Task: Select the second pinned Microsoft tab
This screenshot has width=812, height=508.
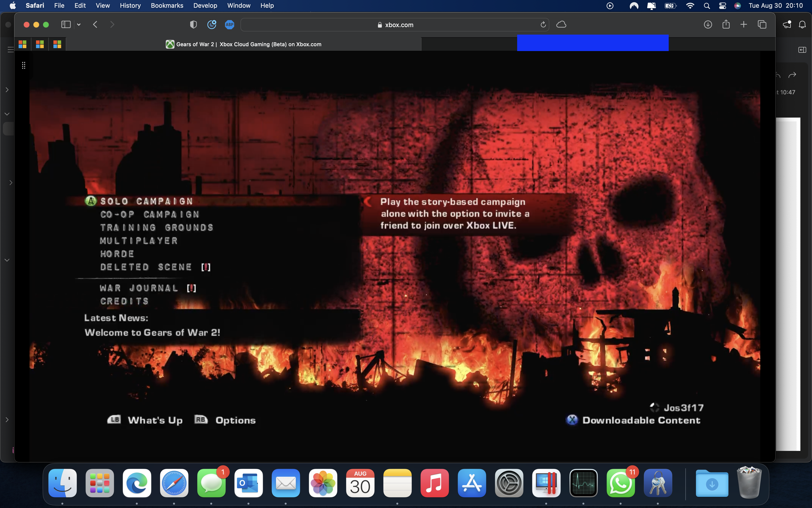Action: (40, 44)
